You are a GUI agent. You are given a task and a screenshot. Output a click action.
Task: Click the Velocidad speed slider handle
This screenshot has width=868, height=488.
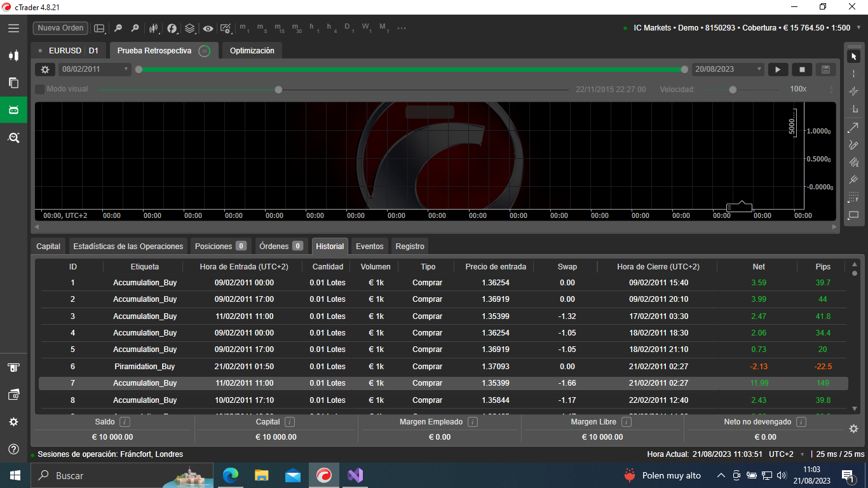(733, 90)
